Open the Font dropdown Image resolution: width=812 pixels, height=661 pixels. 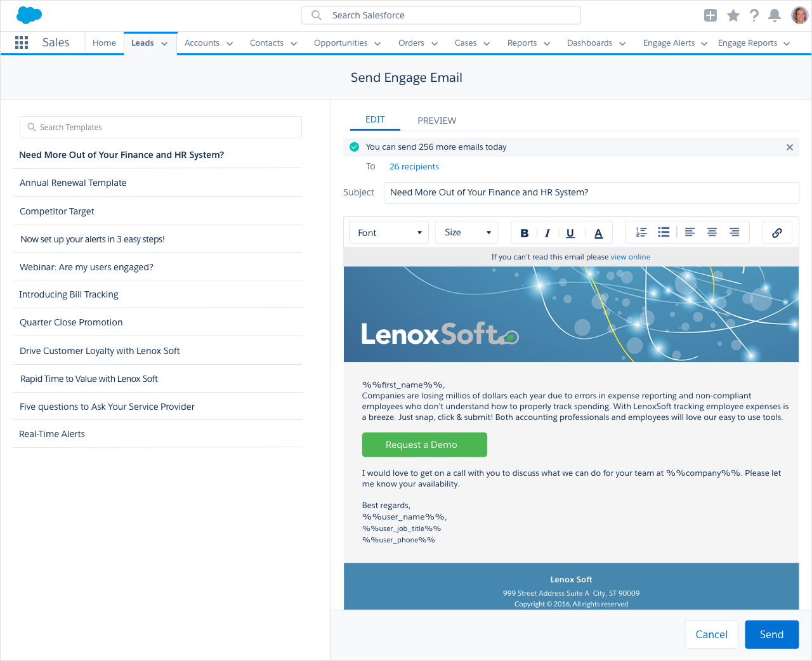click(389, 233)
